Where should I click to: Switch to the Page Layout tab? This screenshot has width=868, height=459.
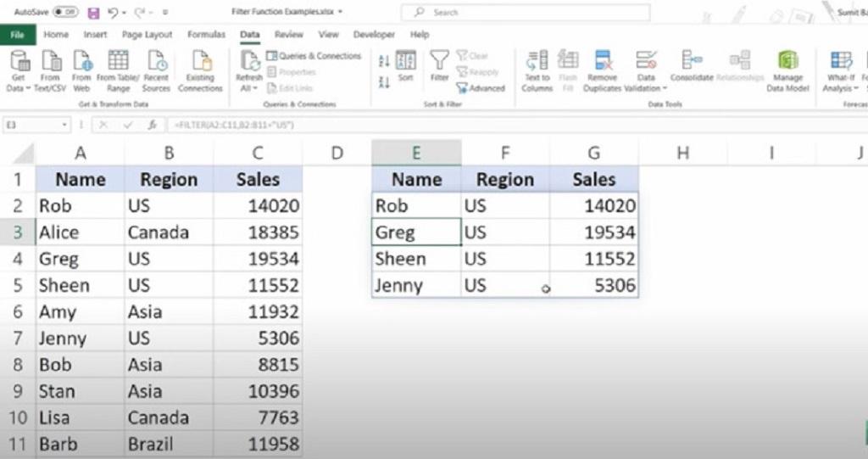point(147,35)
